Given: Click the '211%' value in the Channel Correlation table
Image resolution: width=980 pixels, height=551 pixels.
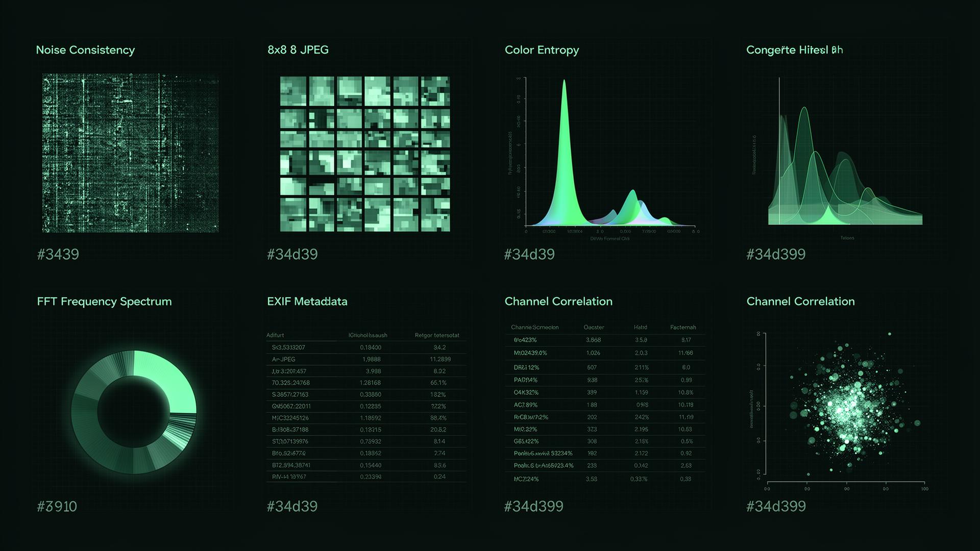Looking at the screenshot, I should pyautogui.click(x=642, y=368).
